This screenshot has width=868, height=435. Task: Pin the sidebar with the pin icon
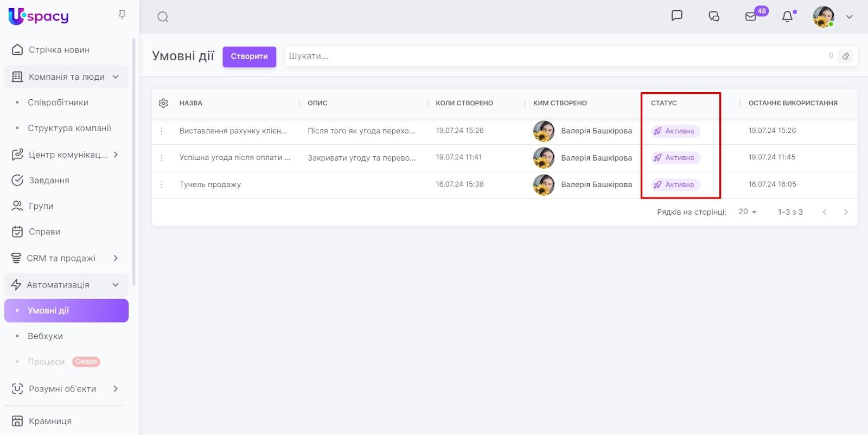(122, 15)
